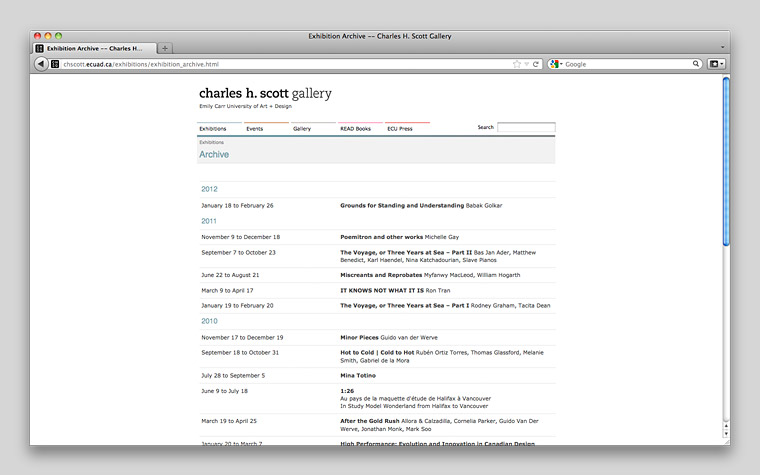
Task: Click the Google search engine icon
Action: click(555, 64)
